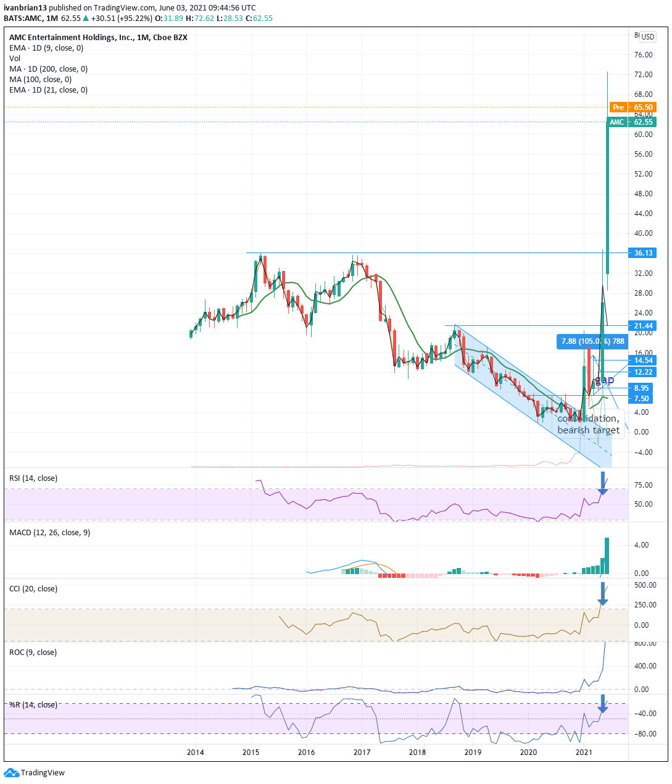672x784 pixels.
Task: Click the 36.13 horizontal line price label
Action: pos(642,253)
